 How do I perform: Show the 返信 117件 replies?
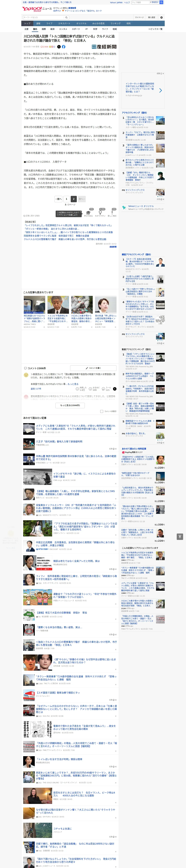click(36, 389)
